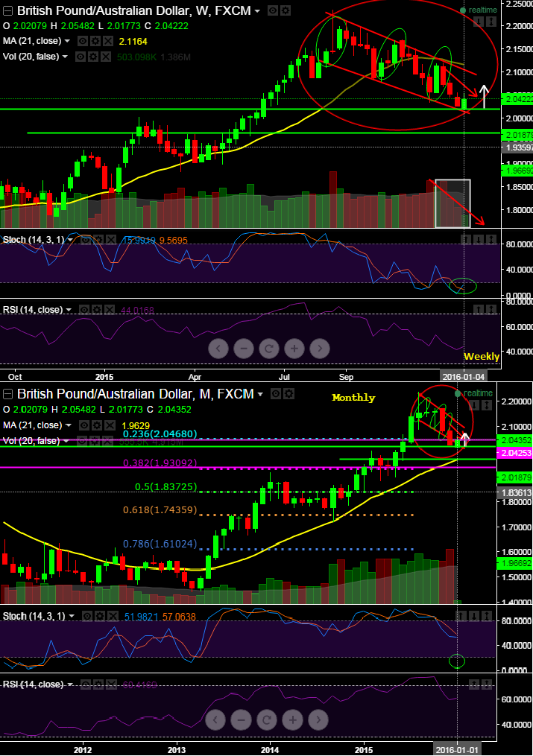The image size is (533, 756).
Task: Expand weekly MA (21, close) dropdown
Action: [x=67, y=42]
